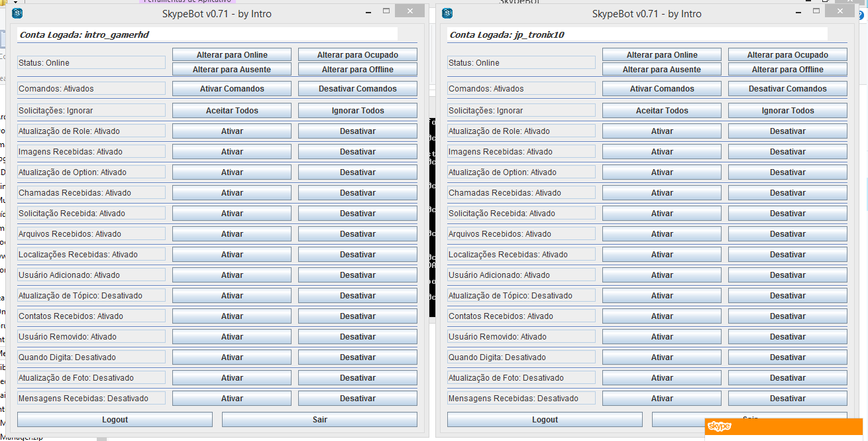
Task: Desativar Contatos Recebidos in intro_gamerhd window
Action: 358,316
